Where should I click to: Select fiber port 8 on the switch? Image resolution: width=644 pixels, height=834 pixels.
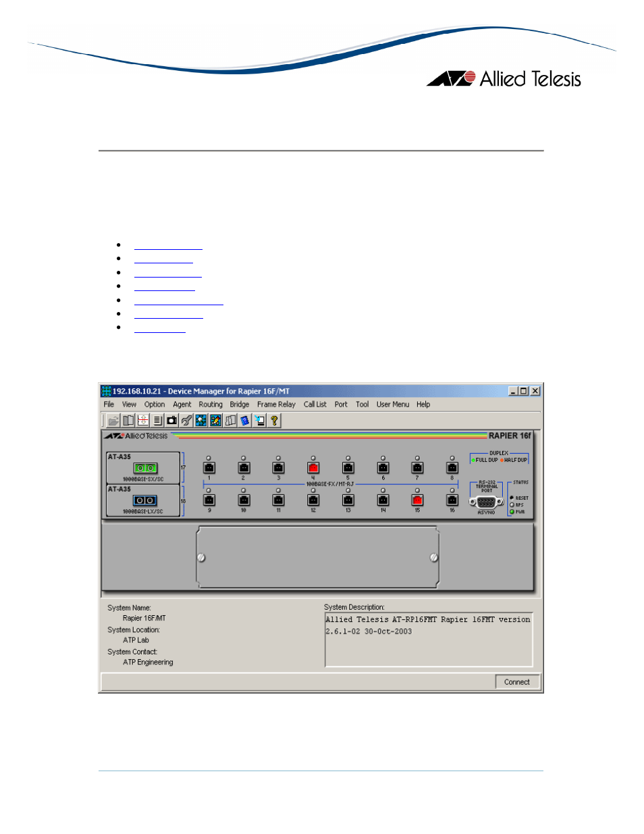tap(452, 467)
